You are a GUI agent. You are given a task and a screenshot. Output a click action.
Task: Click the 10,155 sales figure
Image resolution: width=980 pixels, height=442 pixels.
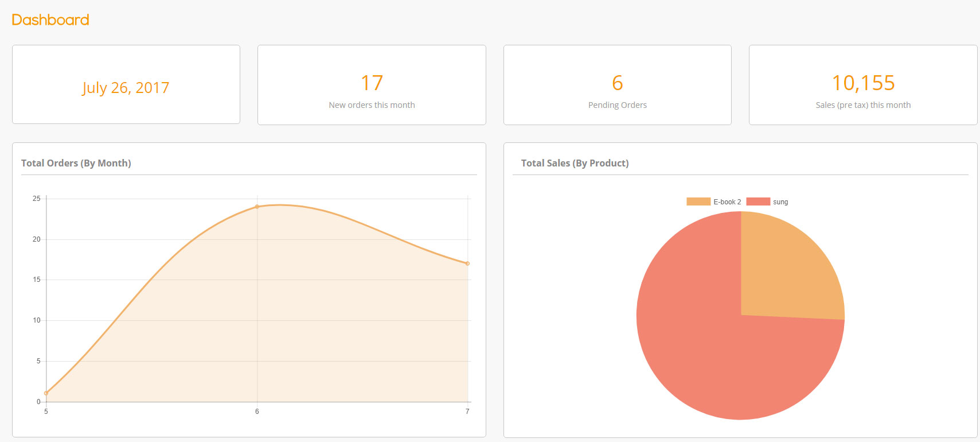863,83
